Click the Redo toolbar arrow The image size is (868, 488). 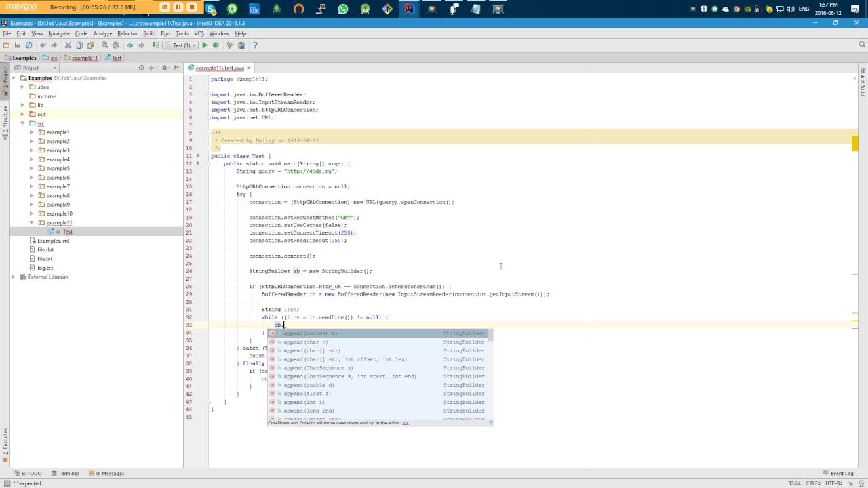(x=54, y=45)
